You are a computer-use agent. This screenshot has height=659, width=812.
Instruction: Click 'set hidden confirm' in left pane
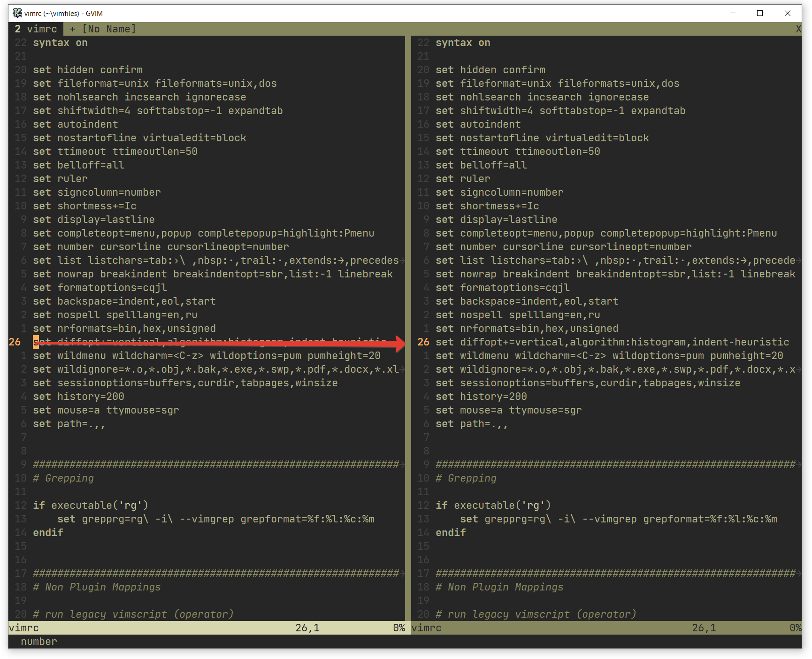pyautogui.click(x=88, y=70)
